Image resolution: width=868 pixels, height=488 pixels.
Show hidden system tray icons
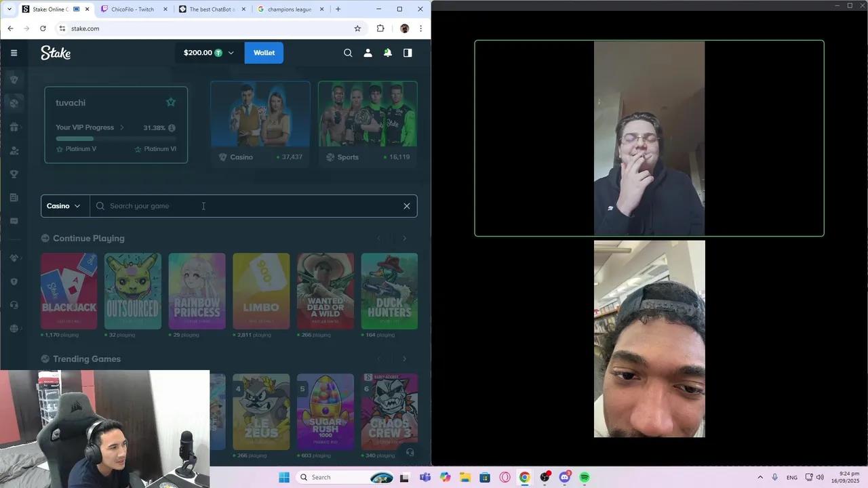click(759, 477)
